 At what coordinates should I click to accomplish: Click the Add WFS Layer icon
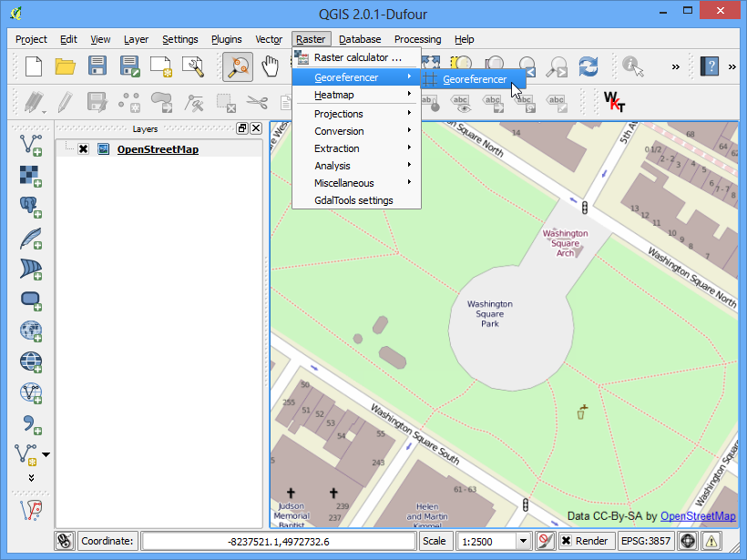pos(30,392)
